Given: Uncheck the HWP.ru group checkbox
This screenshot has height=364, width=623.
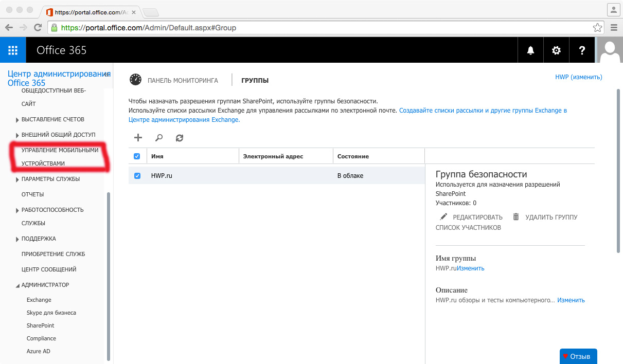Looking at the screenshot, I should coord(137,176).
